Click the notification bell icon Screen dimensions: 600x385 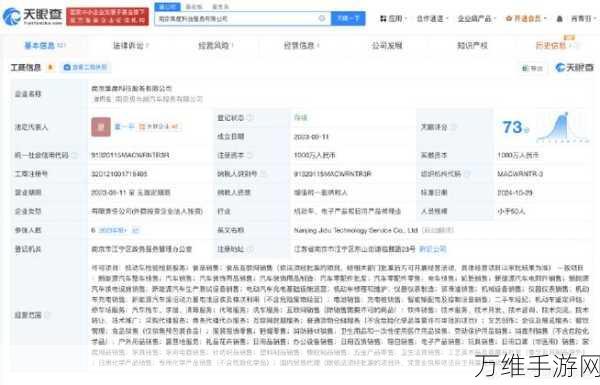[559, 18]
